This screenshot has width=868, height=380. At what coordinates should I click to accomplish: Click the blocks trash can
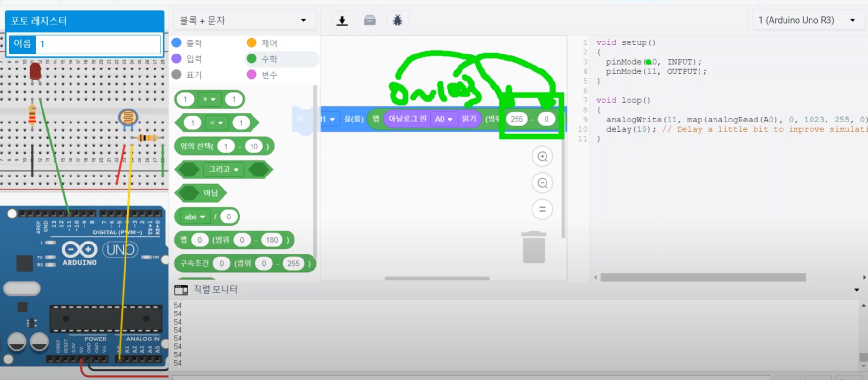[534, 247]
